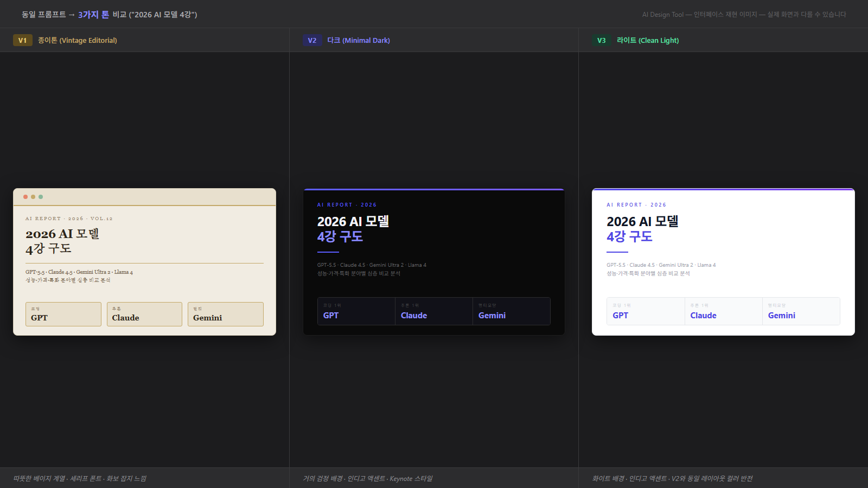Click the vintage card's "GPT-5.5 · Claude 4.5" model list line

pyautogui.click(x=79, y=272)
